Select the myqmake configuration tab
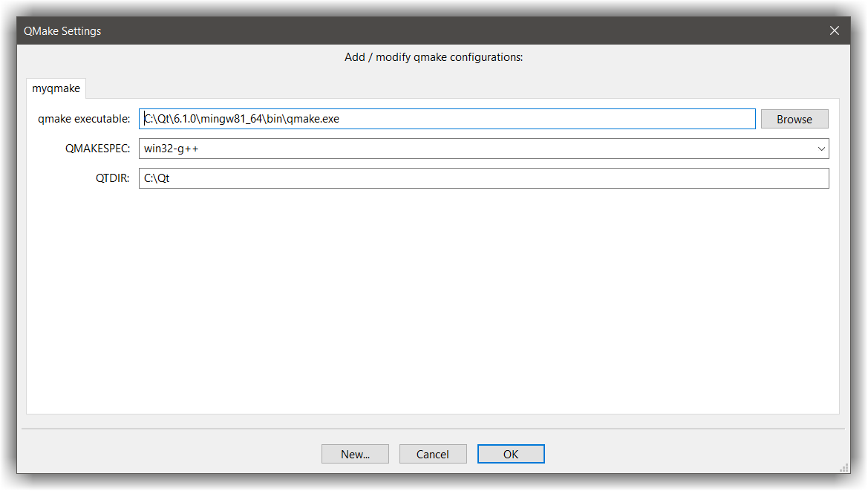 56,88
